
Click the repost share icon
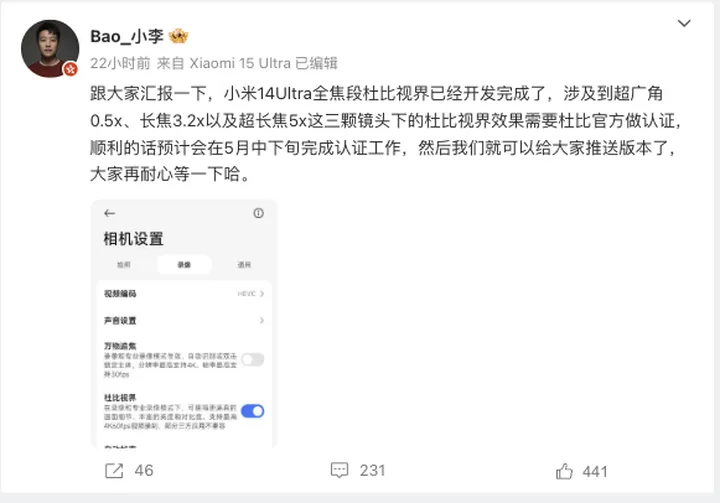tap(114, 470)
